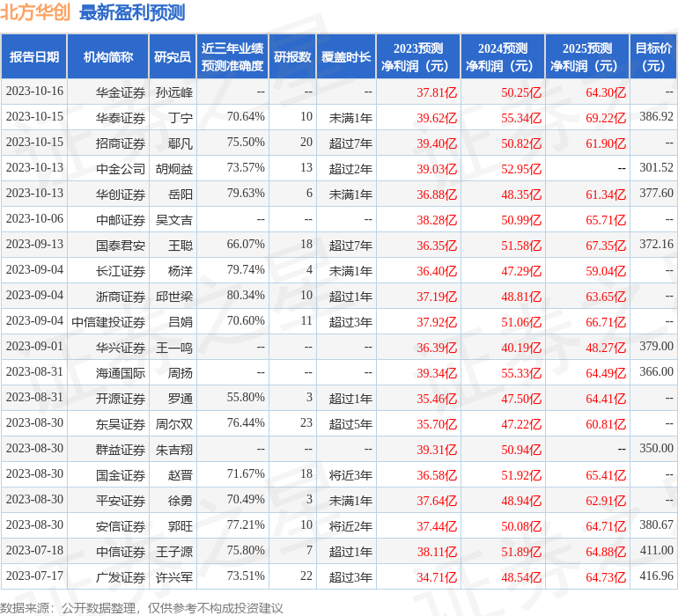Click the 2023-09-13 report date

(34, 244)
